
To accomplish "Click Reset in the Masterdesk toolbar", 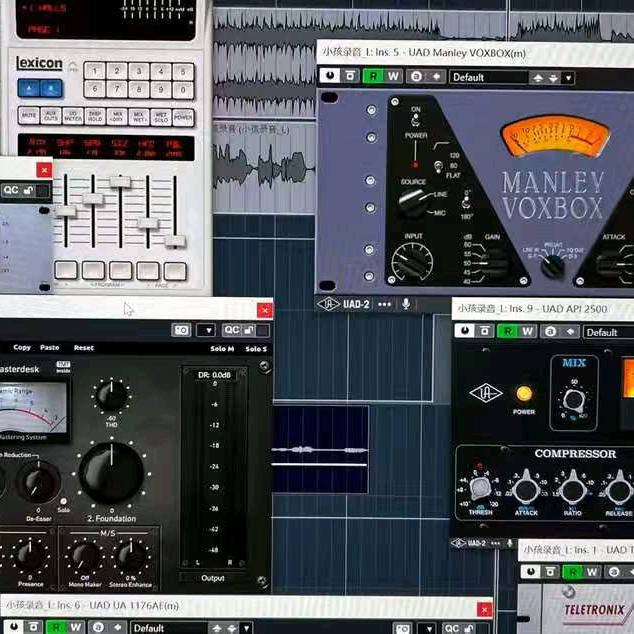I will click(x=84, y=348).
